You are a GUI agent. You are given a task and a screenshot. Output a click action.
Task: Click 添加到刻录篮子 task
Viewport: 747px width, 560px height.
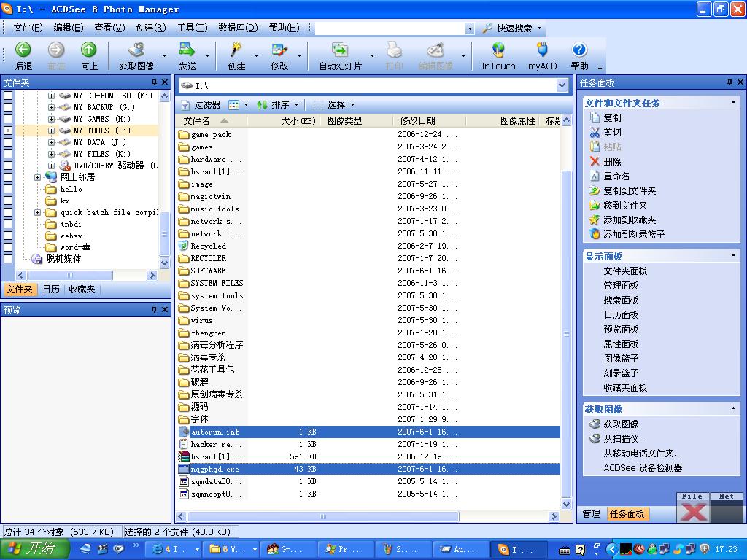point(634,234)
